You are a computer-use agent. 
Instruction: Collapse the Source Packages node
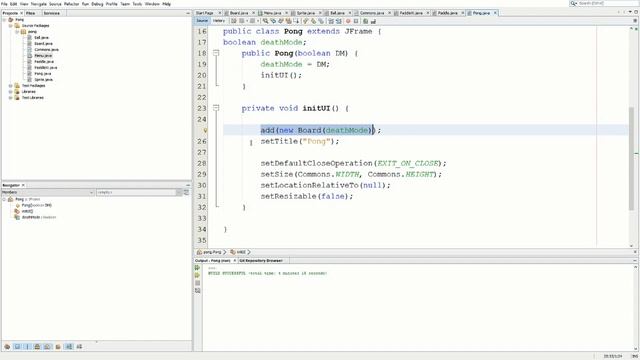(x=11, y=25)
